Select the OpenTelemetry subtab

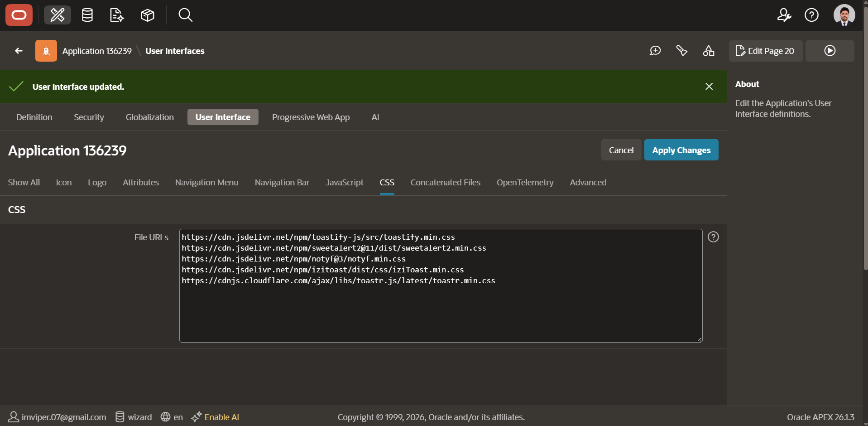525,182
